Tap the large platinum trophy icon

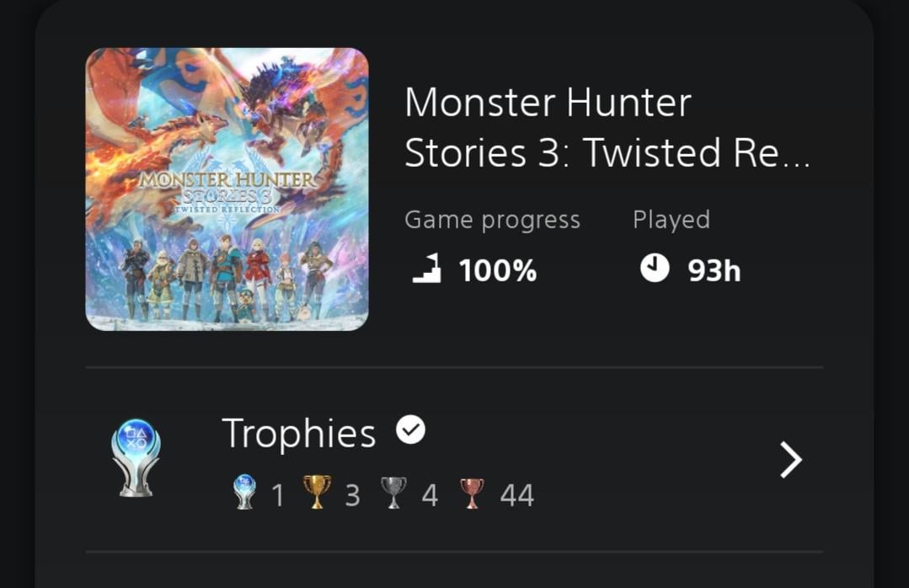[x=136, y=457]
